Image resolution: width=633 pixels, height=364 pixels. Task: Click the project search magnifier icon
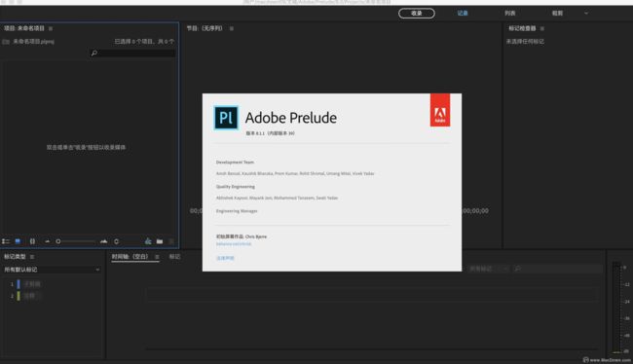pos(94,53)
